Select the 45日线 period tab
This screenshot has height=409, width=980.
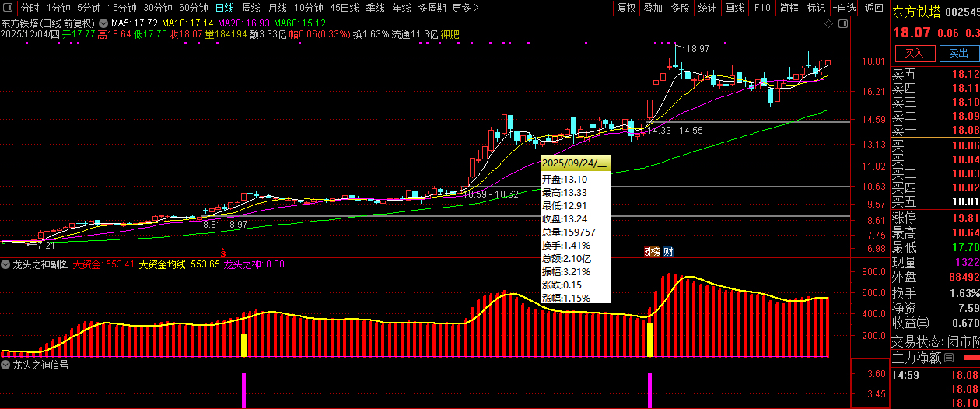click(x=345, y=8)
